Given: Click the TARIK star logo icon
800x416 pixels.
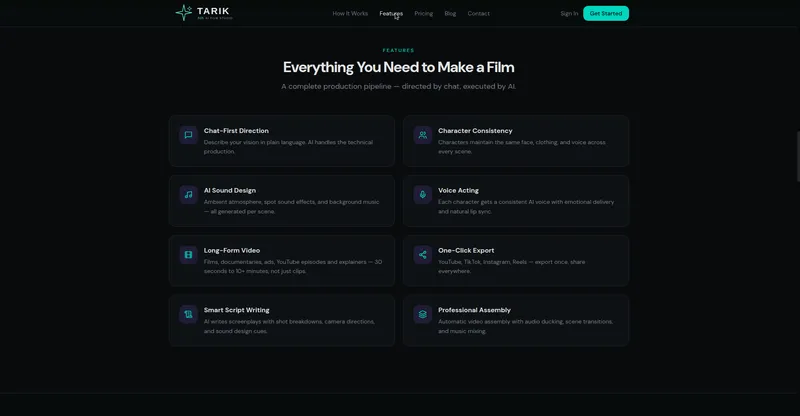Looking at the screenshot, I should 184,13.
